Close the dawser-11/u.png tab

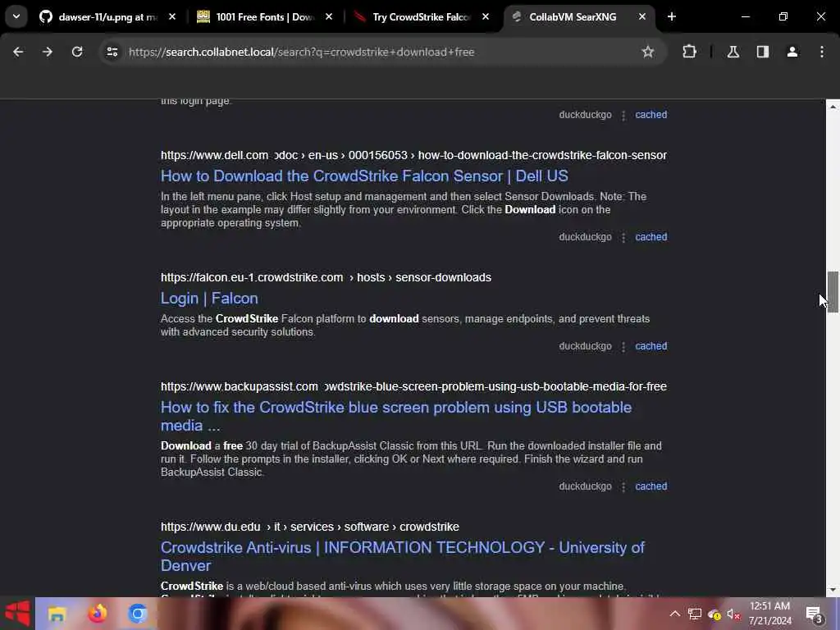[x=172, y=17]
